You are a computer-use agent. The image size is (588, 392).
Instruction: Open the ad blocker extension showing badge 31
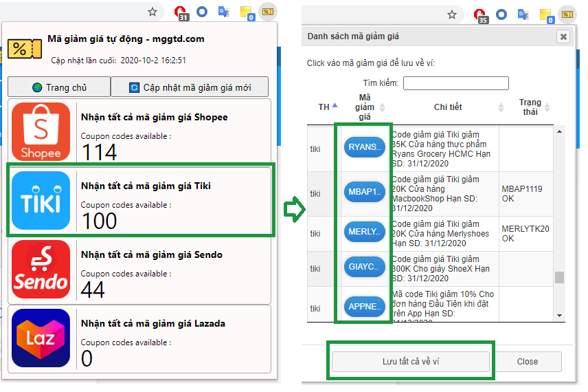pos(181,13)
